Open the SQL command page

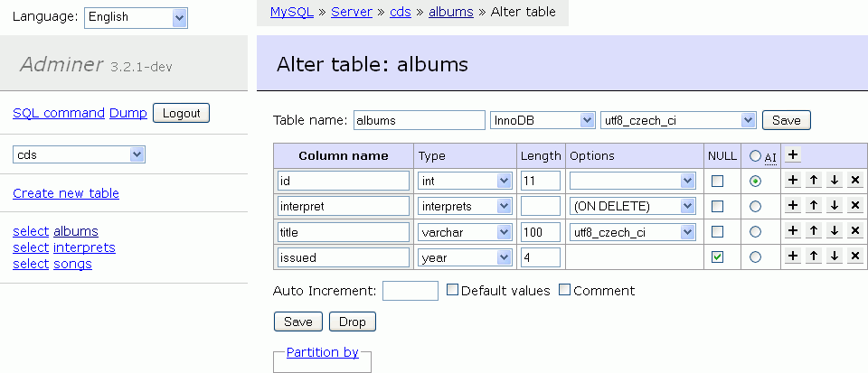59,113
